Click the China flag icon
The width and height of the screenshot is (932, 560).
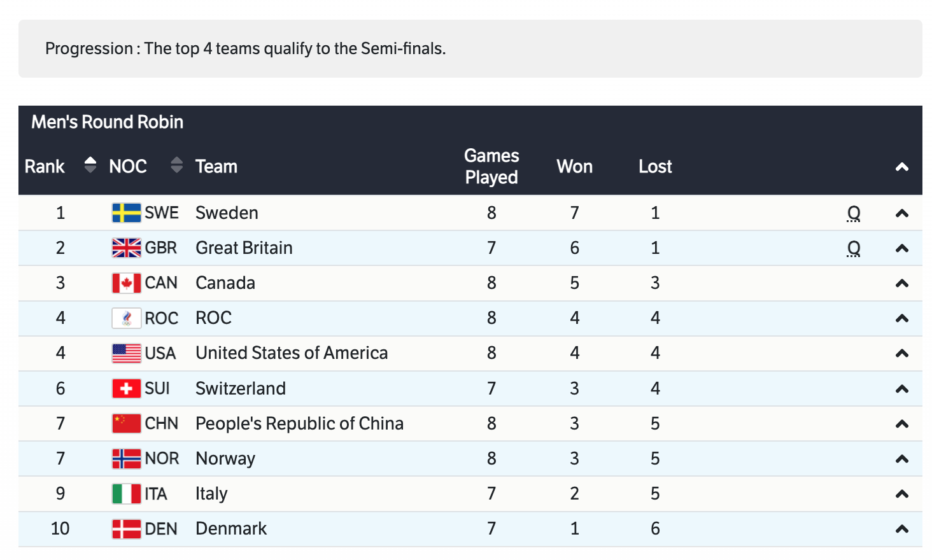tap(126, 423)
